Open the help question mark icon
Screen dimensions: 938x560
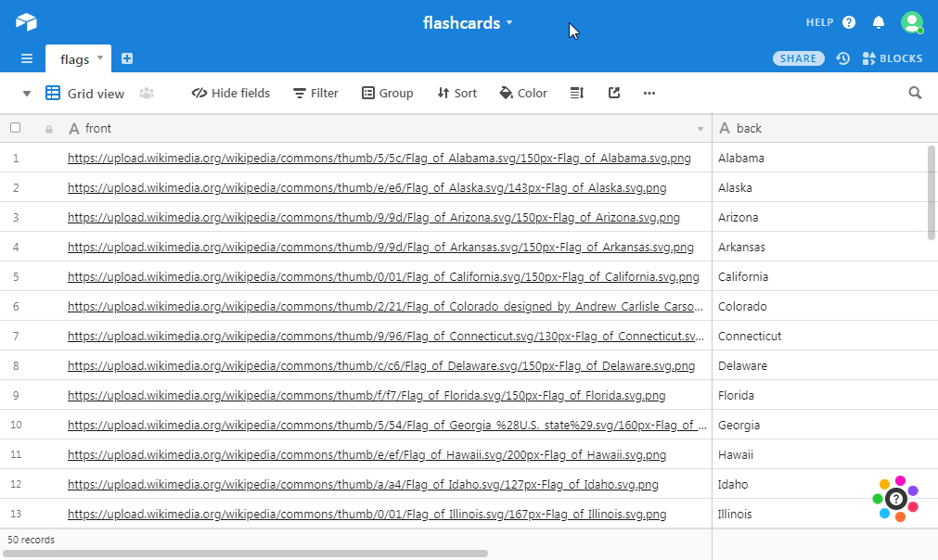pos(848,22)
